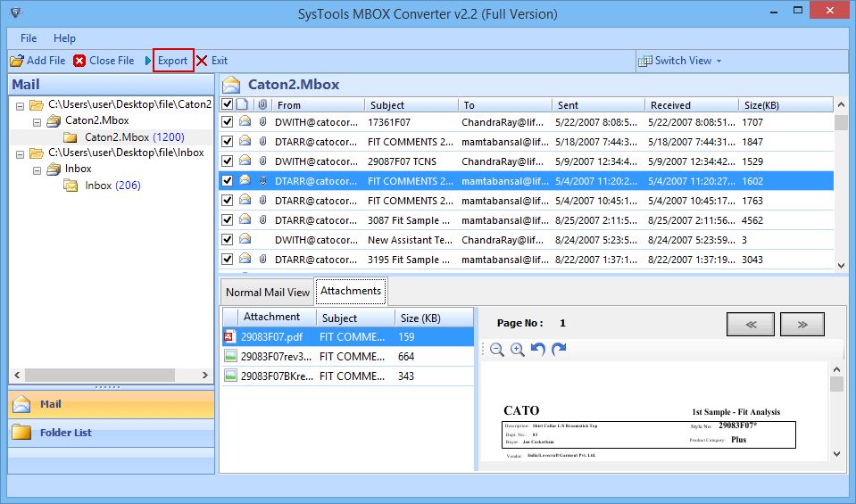Sort mail list by Subject column header
This screenshot has height=504, width=856.
click(x=411, y=104)
